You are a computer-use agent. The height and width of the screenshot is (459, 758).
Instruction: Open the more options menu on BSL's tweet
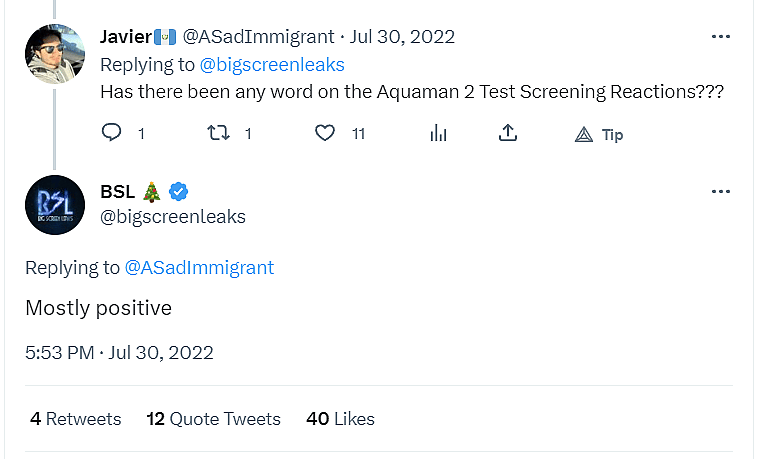point(720,191)
